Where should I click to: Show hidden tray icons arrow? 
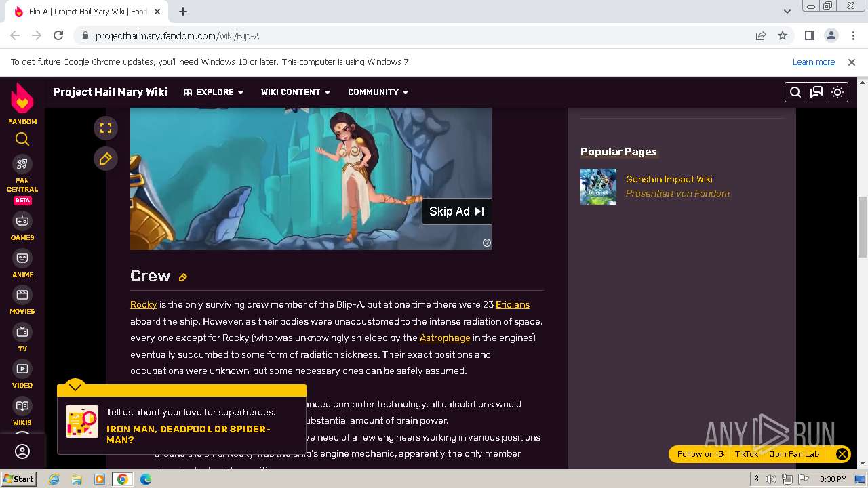pos(756,479)
